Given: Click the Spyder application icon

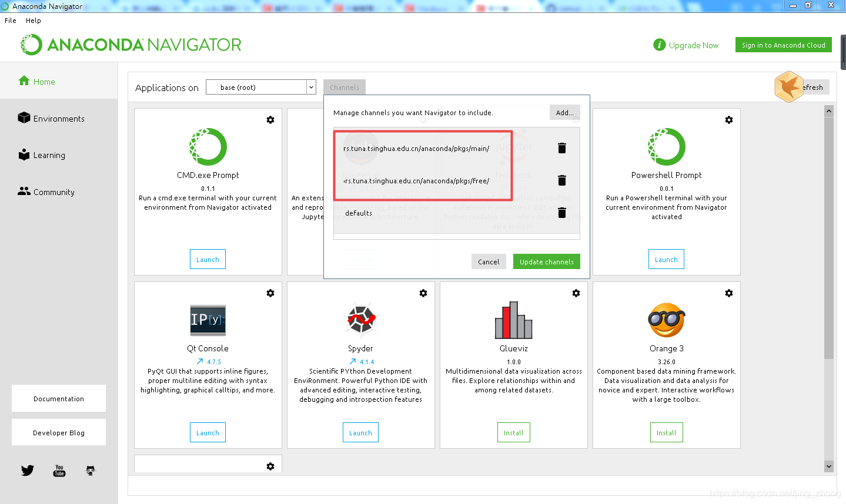Looking at the screenshot, I should [x=360, y=320].
